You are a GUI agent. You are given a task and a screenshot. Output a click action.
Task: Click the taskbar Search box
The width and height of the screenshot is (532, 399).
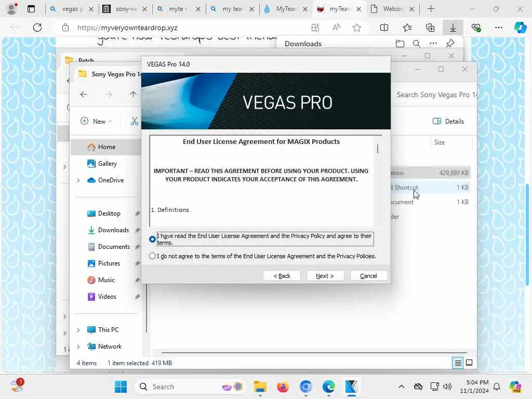click(192, 387)
